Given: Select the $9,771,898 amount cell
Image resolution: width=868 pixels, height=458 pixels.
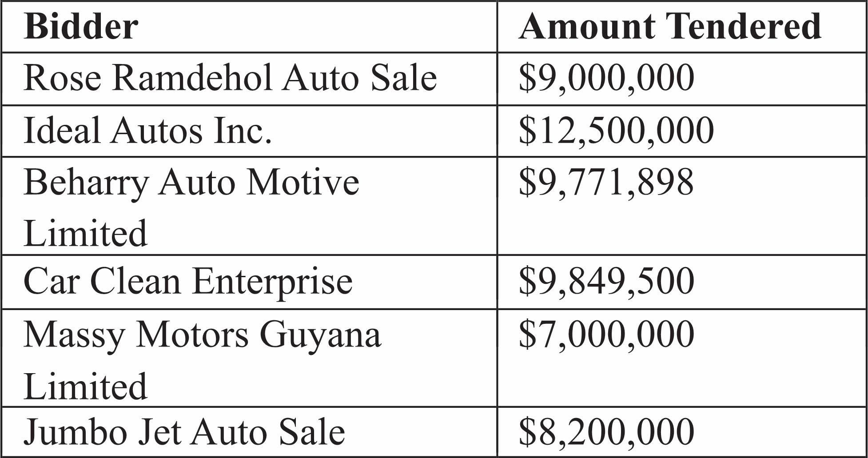Looking at the screenshot, I should tap(606, 183).
